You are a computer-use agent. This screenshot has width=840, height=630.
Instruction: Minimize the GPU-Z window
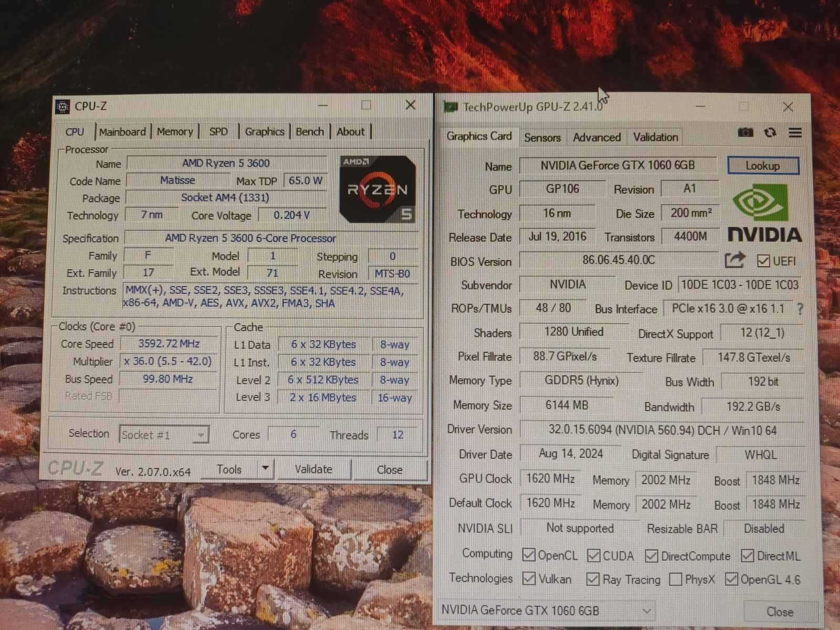(700, 107)
